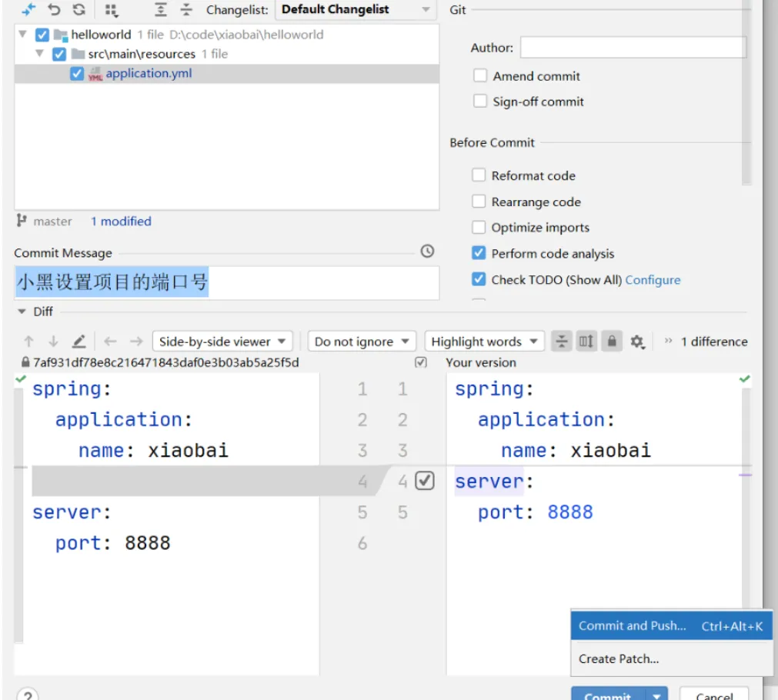
Task: Click revision hash 7af931df78e8c label
Action: point(165,362)
